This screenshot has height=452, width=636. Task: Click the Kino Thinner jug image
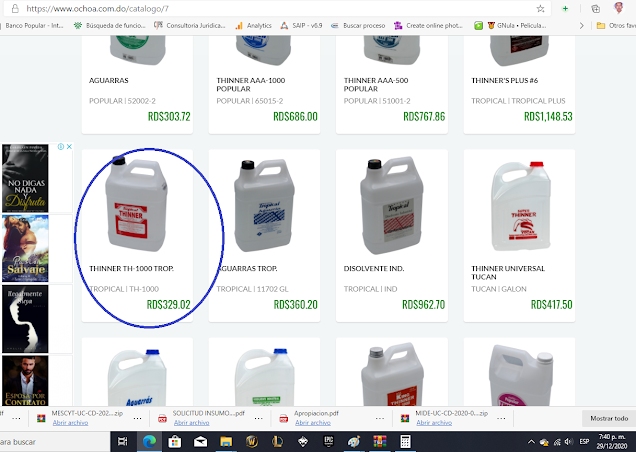(392, 376)
